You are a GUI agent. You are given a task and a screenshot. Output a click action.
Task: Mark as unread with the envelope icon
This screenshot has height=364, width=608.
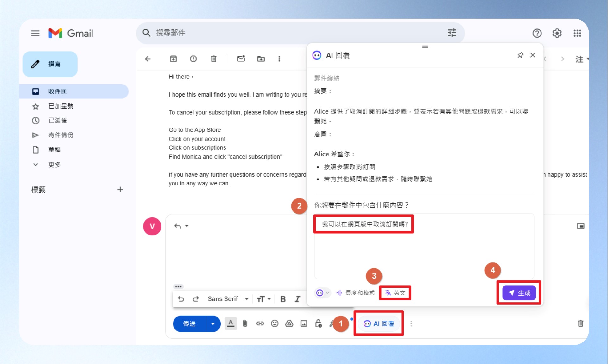point(241,59)
